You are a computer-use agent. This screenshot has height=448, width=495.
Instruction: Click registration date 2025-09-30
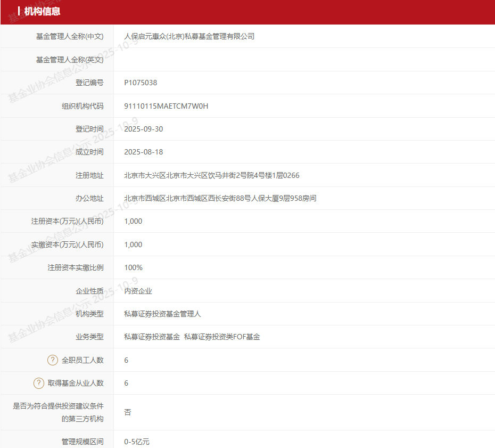(144, 129)
